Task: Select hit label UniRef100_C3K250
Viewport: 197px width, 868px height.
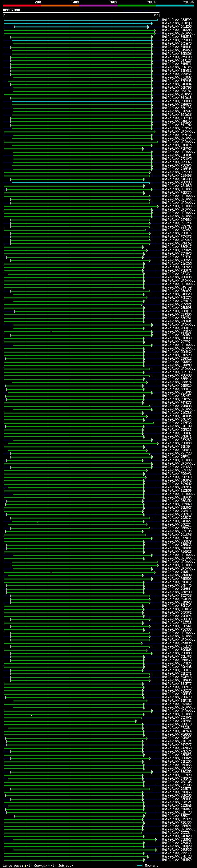Action: coord(177,761)
